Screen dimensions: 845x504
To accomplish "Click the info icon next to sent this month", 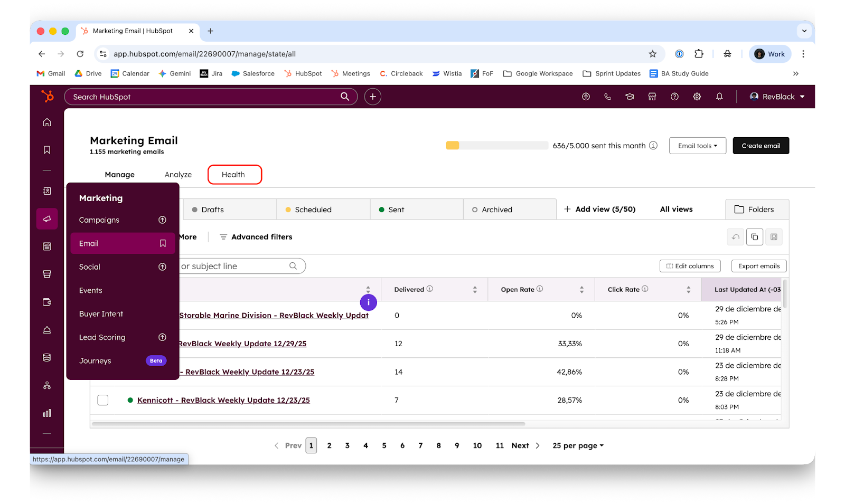I will pyautogui.click(x=653, y=145).
